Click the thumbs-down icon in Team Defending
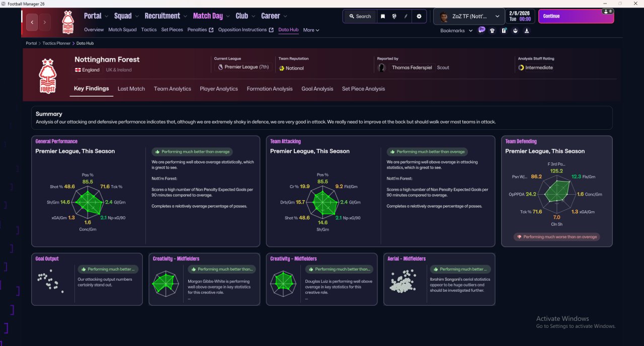Screen dimensions: 644x346 tap(519, 237)
